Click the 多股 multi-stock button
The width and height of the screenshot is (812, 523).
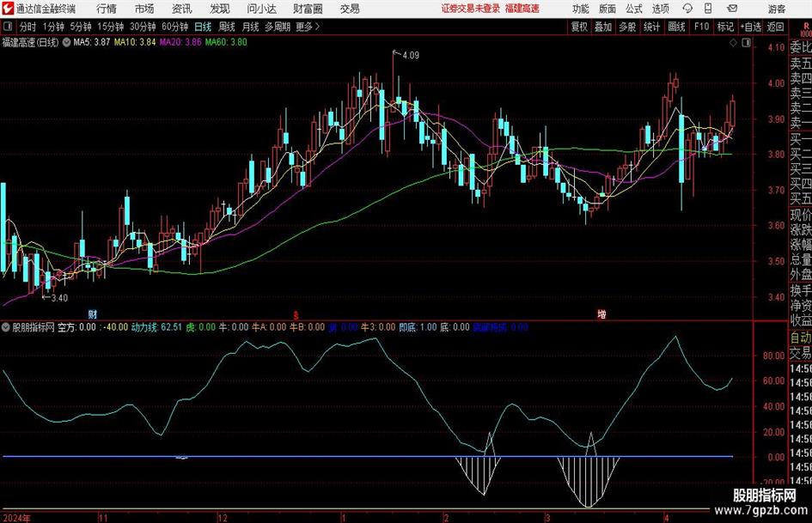[627, 27]
